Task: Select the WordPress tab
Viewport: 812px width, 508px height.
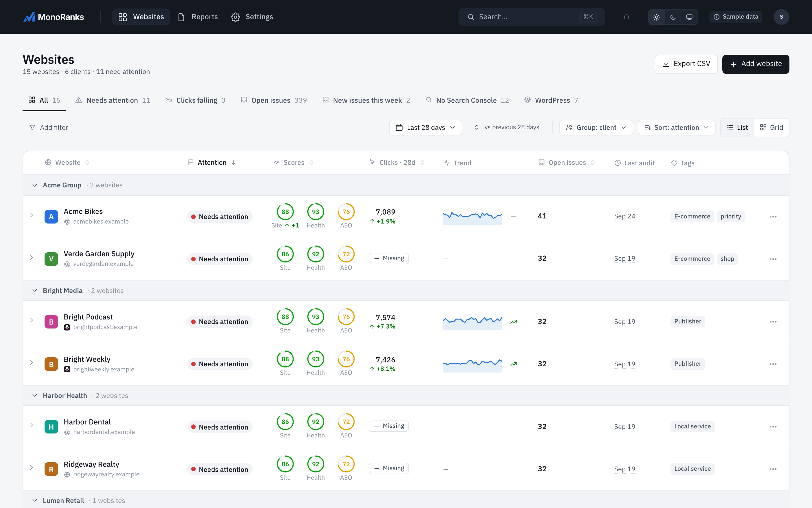Action: click(x=551, y=100)
